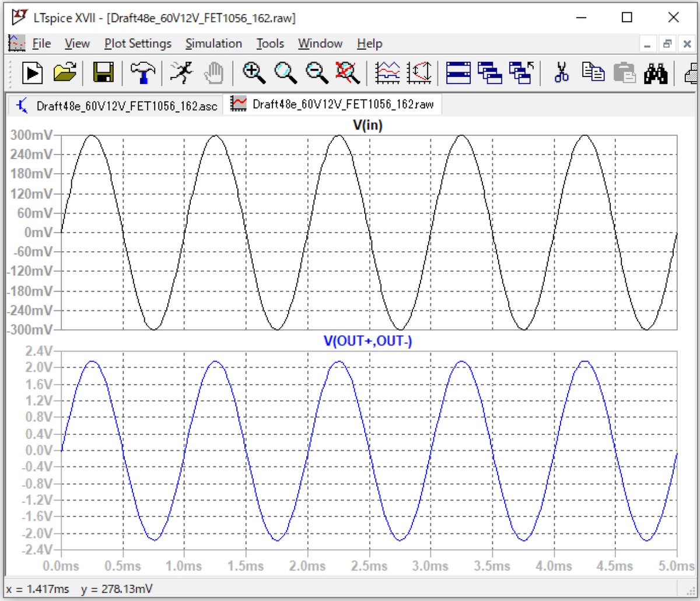
Task: Click the Zoom Out magnifier
Action: click(317, 72)
